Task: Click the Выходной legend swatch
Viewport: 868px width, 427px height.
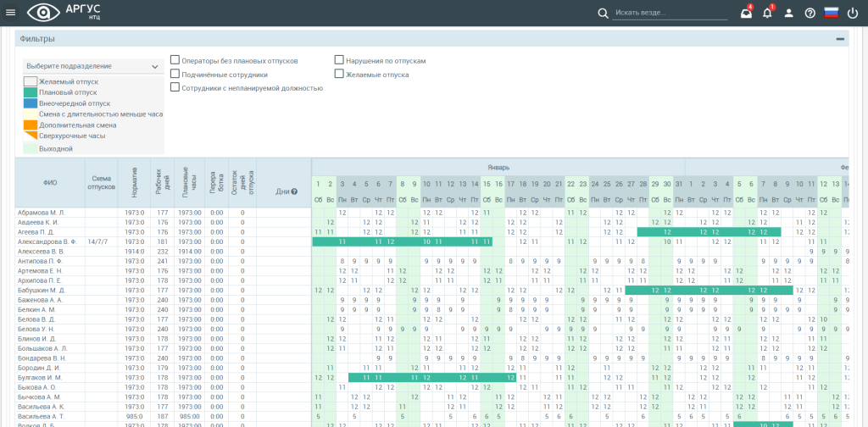Action: pyautogui.click(x=31, y=149)
